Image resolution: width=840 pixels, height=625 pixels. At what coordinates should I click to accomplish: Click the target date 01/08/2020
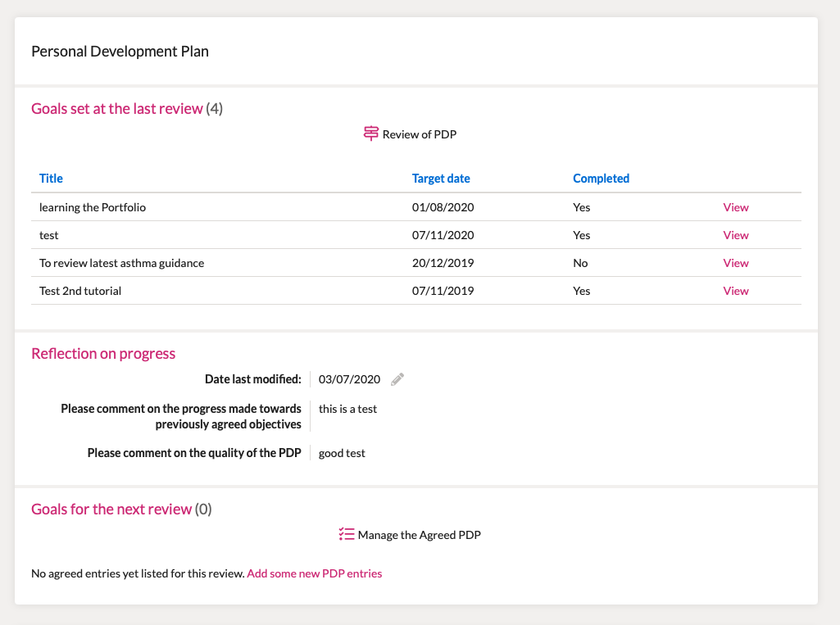click(x=443, y=207)
